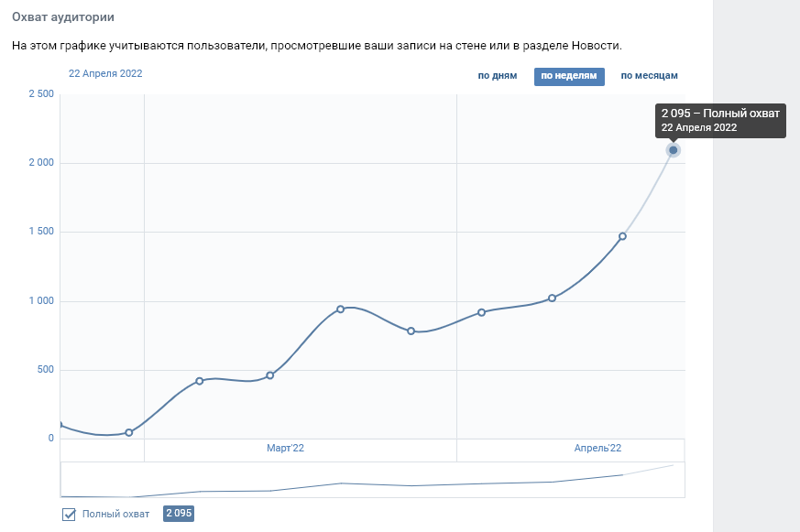This screenshot has width=800, height=532.
Task: Click the March peak data point near 950
Action: 340,309
